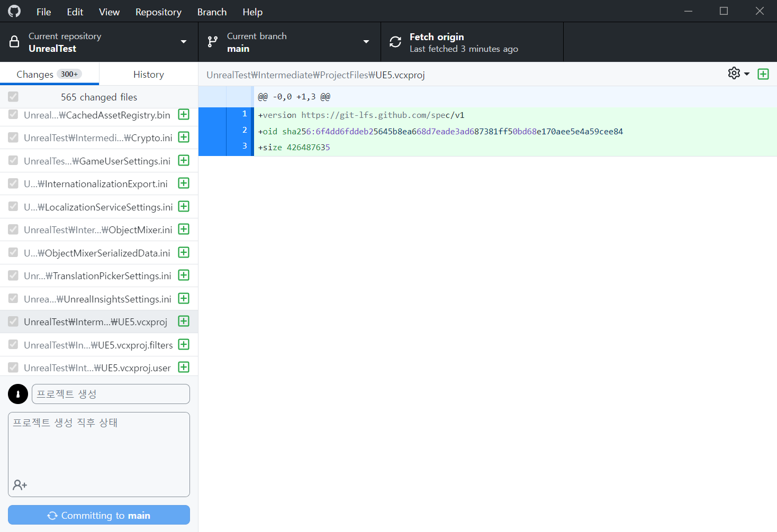Uncheck the ObjectMixer.ini file checkbox
Image resolution: width=777 pixels, height=532 pixels.
coord(13,230)
